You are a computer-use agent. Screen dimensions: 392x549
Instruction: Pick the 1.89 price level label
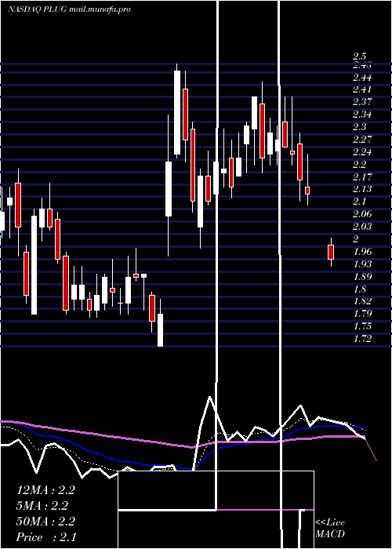click(362, 276)
